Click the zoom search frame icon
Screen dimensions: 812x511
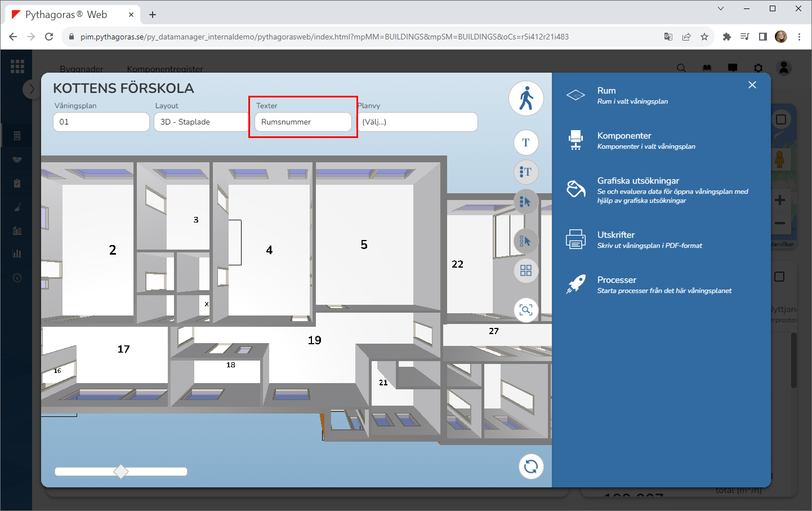(x=526, y=310)
